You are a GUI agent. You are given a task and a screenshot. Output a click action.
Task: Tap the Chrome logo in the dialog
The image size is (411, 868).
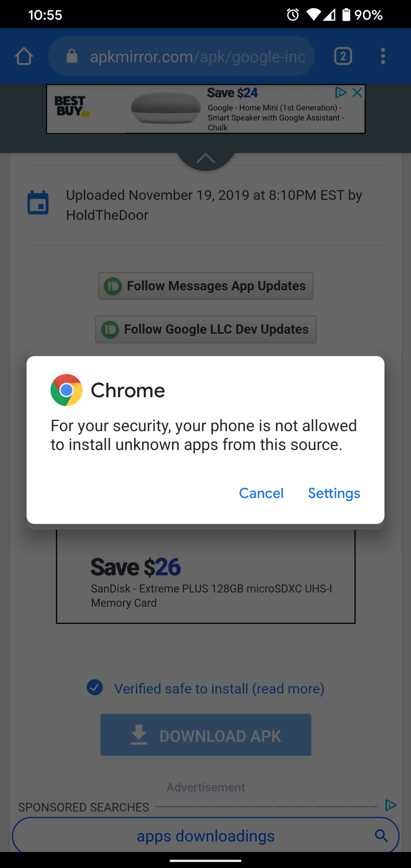[66, 390]
